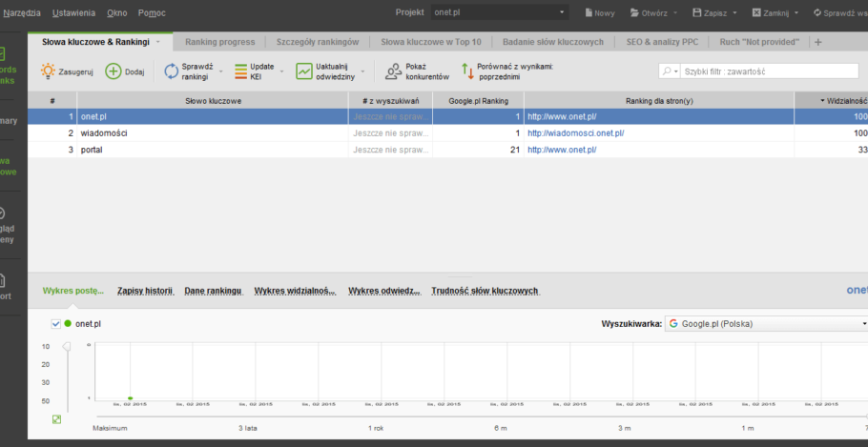Image resolution: width=868 pixels, height=447 pixels.
Task: Open the Narzędzia menu
Action: [22, 12]
